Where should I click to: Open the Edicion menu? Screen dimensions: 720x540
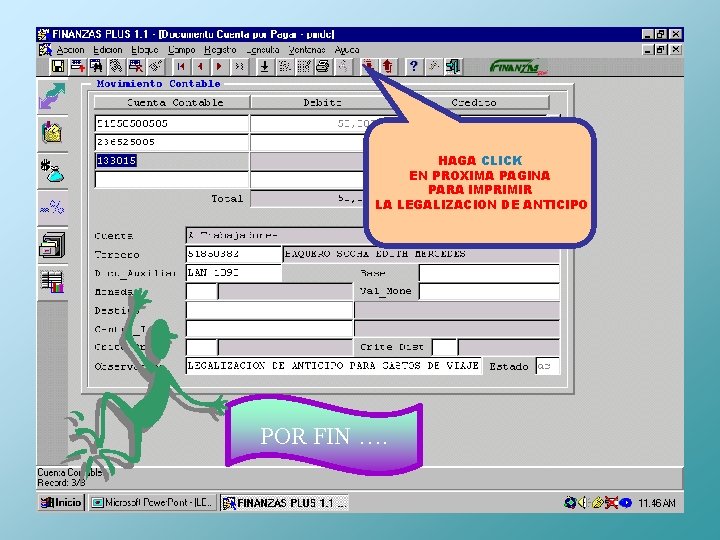107,50
